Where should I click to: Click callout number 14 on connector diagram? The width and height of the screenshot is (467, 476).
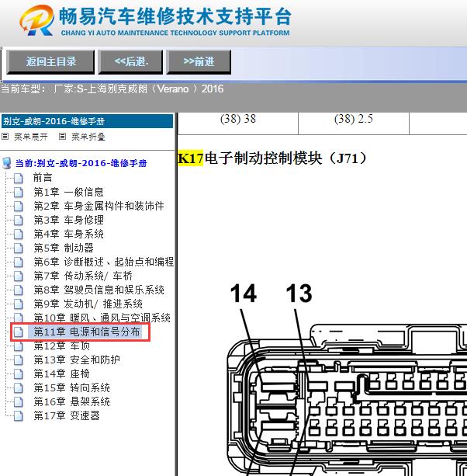(x=244, y=294)
